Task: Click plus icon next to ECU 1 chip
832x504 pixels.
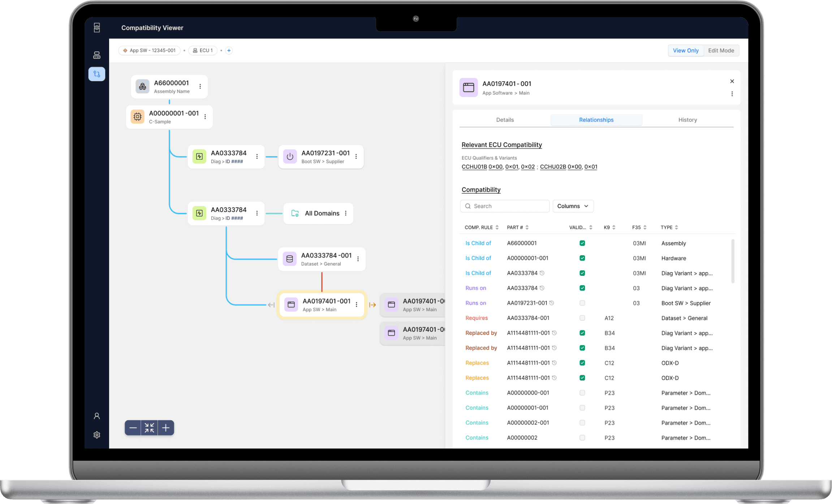Action: [229, 51]
